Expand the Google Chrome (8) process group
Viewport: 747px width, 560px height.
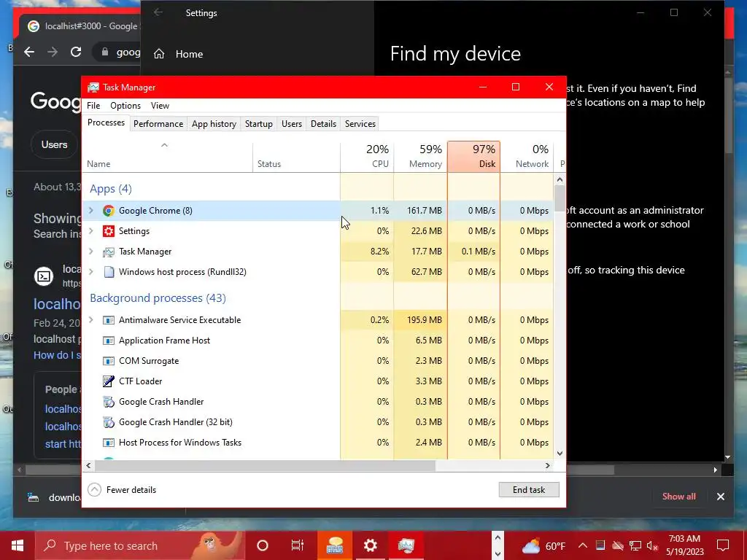(x=91, y=210)
